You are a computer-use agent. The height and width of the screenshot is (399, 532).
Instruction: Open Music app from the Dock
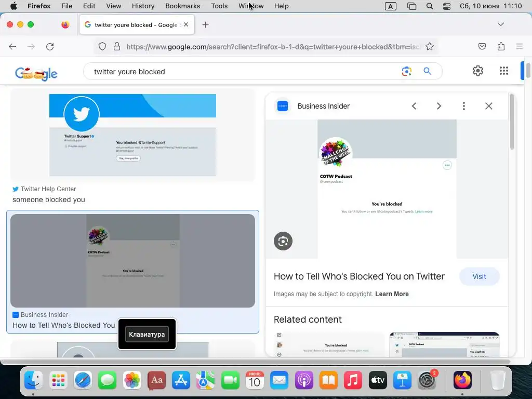[353, 380]
